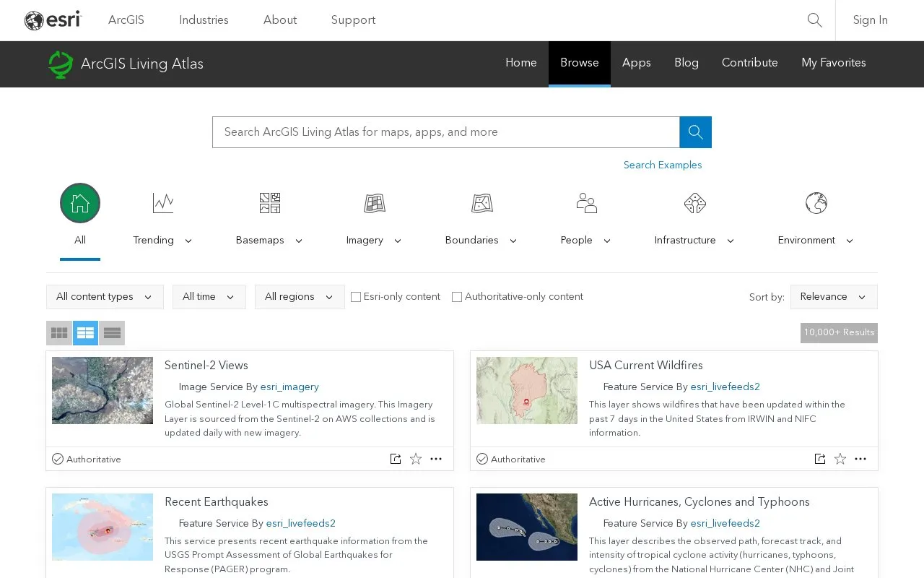Click the Sign In link

[x=871, y=20]
